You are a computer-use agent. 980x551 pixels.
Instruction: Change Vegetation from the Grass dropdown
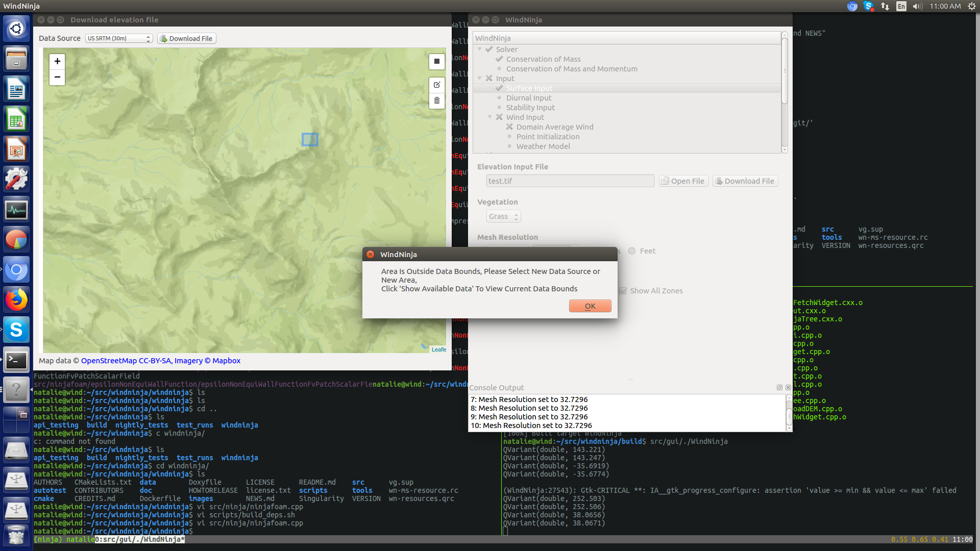(x=503, y=216)
